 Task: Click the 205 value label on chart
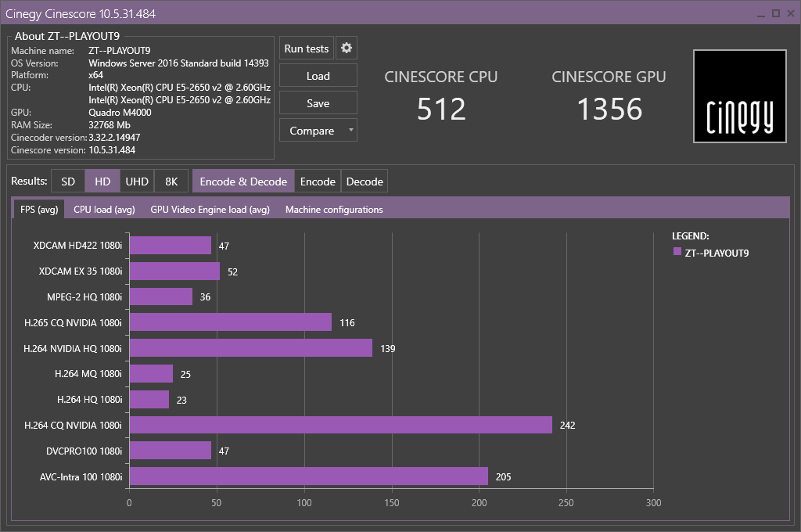503,476
